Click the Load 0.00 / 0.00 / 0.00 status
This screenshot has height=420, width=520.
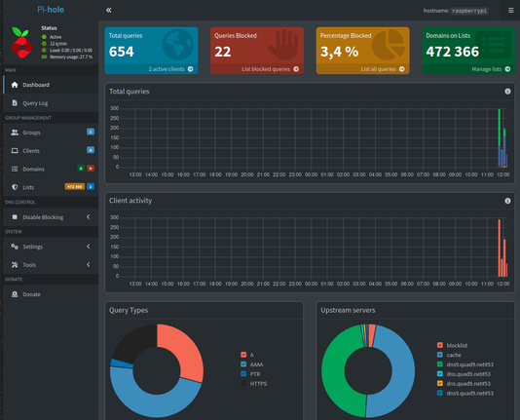coord(71,50)
